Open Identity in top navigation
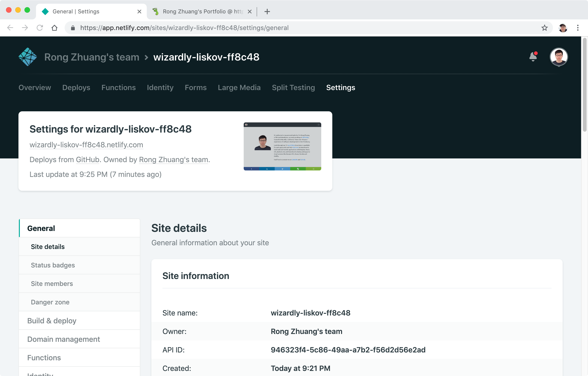Viewport: 588px width, 376px height. (160, 88)
